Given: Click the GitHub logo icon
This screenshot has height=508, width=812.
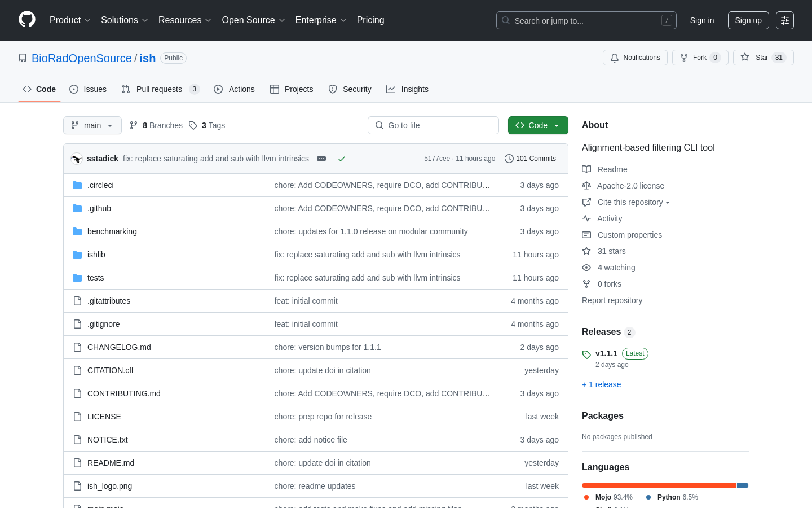Looking at the screenshot, I should (27, 20).
